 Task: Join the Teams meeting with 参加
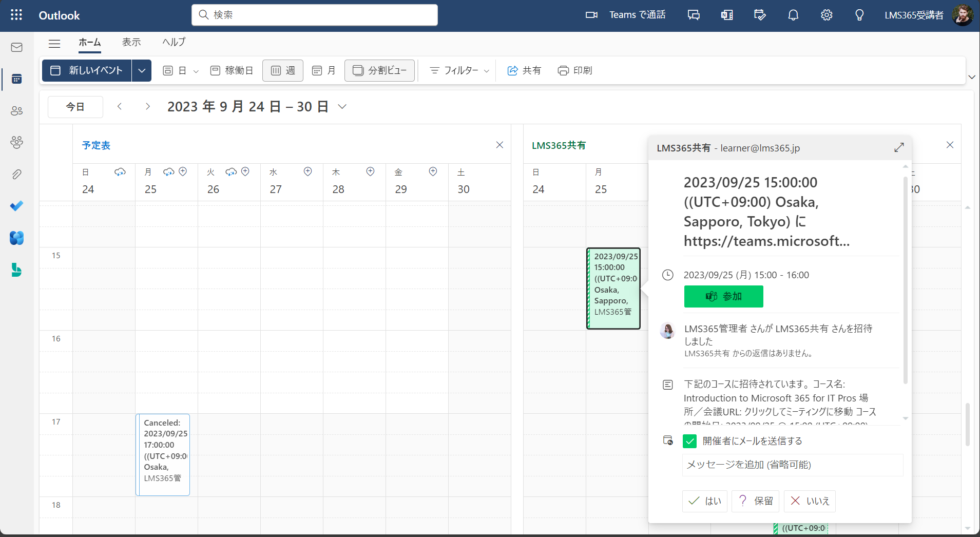click(x=723, y=296)
